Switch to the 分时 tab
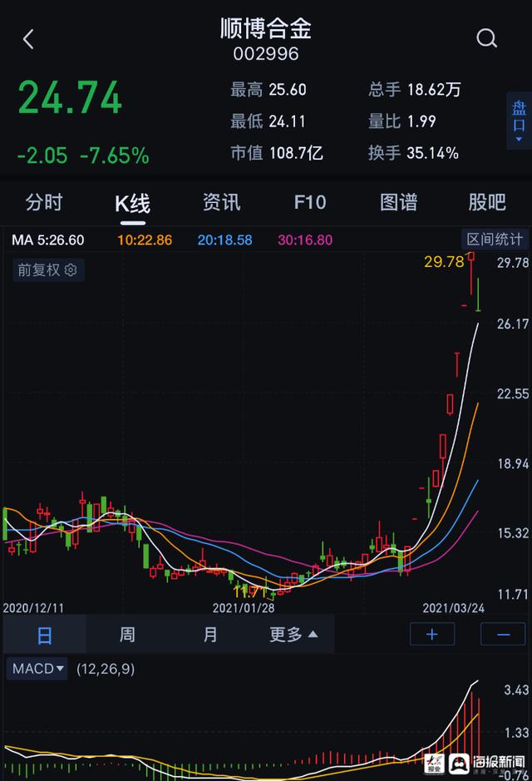 coord(44,202)
